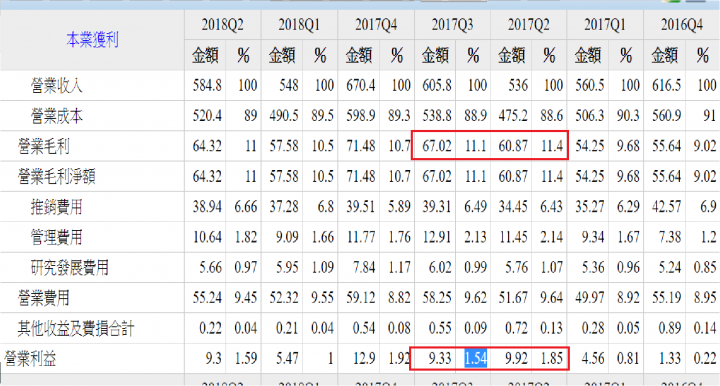Screen dimensions: 720x386
Task: Select the 2018Q1 column header
Action: click(x=299, y=25)
